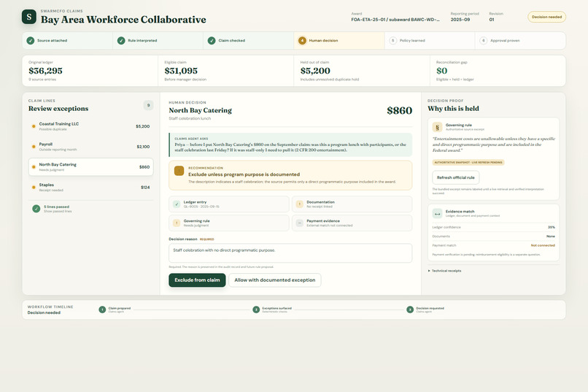Click the exceptions count badge showing 9
588x392 pixels.
tap(149, 105)
